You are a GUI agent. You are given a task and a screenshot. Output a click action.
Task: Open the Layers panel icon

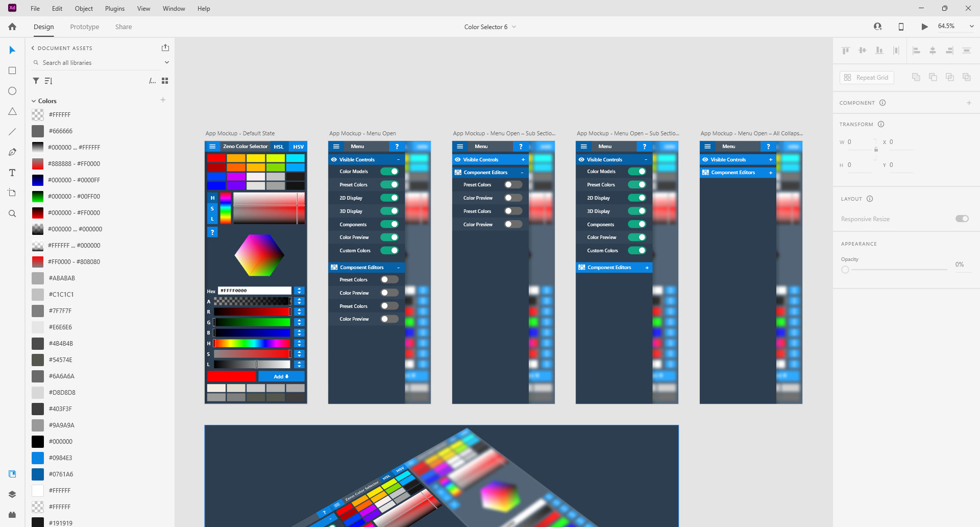[12, 494]
